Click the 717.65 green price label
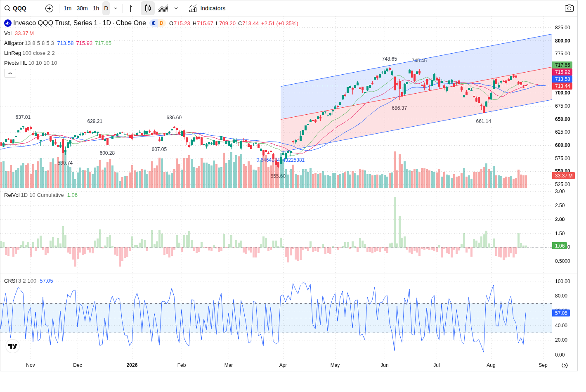 coord(562,65)
